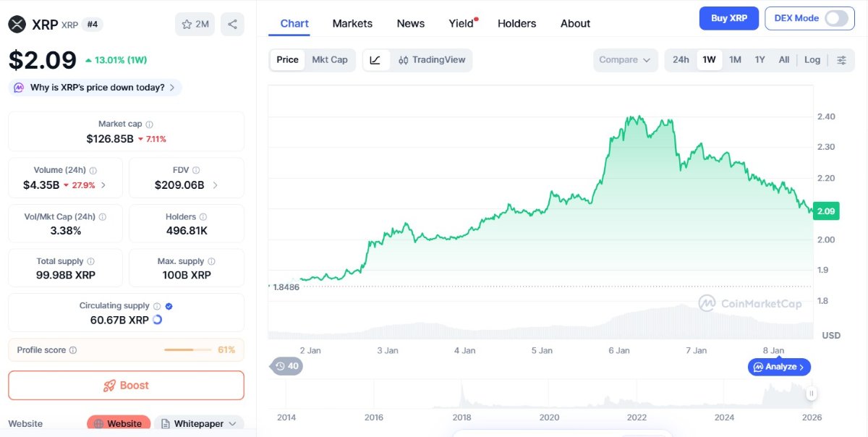Toggle Log scale on chart

[x=812, y=60]
